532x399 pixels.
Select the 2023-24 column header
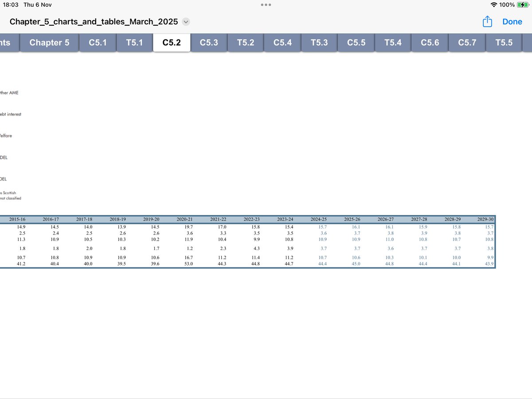coord(285,219)
